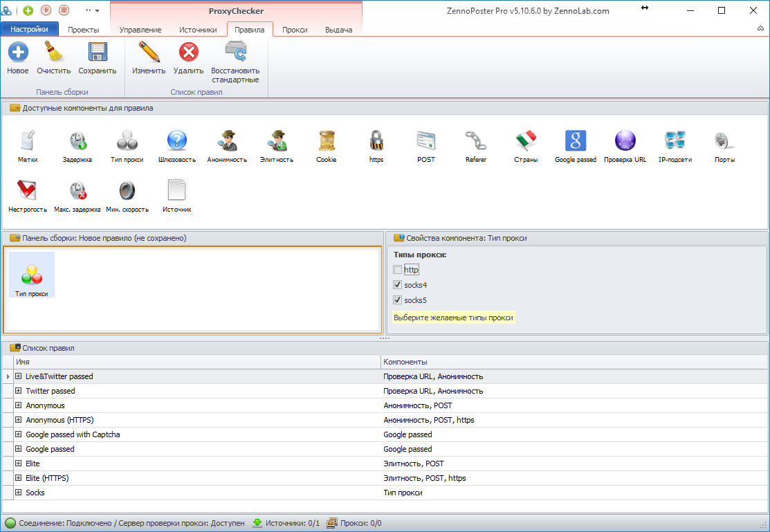770x532 pixels.
Task: Expand the Elite (HTTPS) rule
Action: [18, 478]
